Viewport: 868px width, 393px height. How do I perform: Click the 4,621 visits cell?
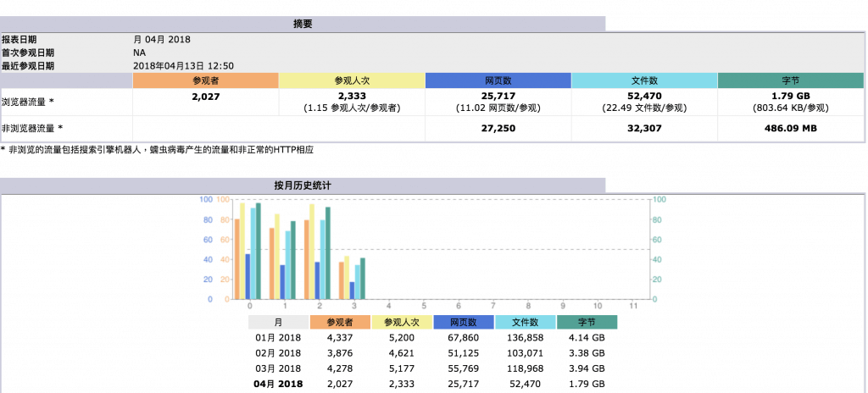point(401,353)
